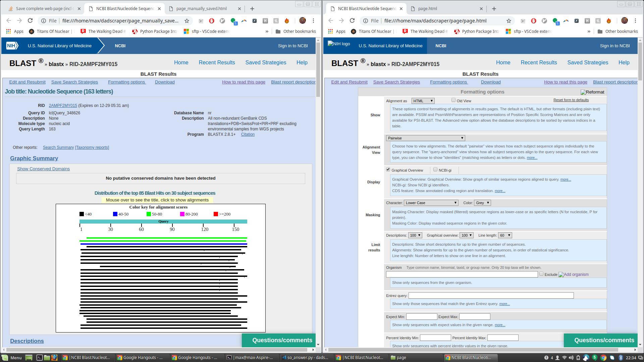
Task: Open the right browser's three-dot Chrome menu
Action: [635, 21]
